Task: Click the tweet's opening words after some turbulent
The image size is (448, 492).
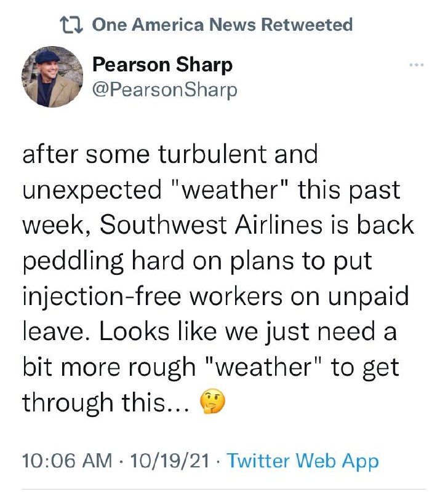Action: click(145, 154)
